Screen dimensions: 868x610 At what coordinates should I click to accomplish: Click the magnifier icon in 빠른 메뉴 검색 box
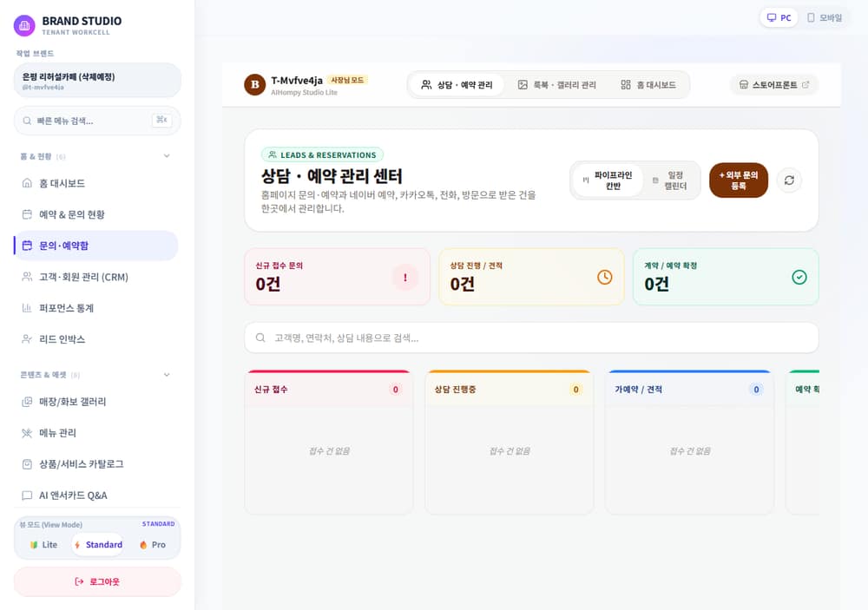click(x=27, y=121)
